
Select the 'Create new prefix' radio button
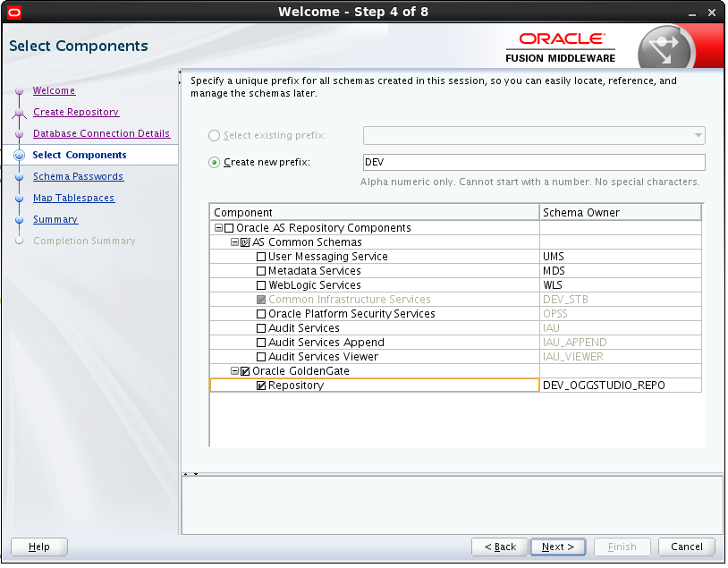click(x=214, y=163)
